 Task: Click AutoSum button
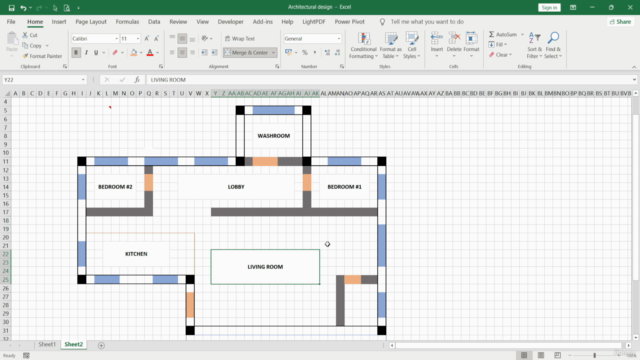503,34
